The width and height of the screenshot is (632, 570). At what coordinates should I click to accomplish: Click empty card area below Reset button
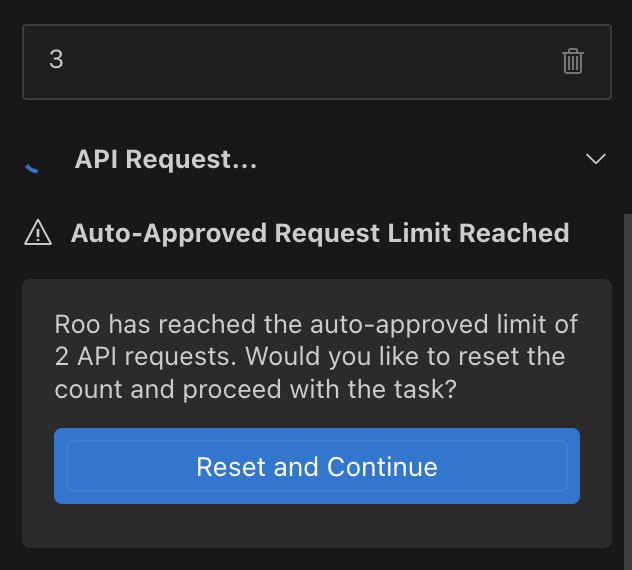click(x=316, y=525)
